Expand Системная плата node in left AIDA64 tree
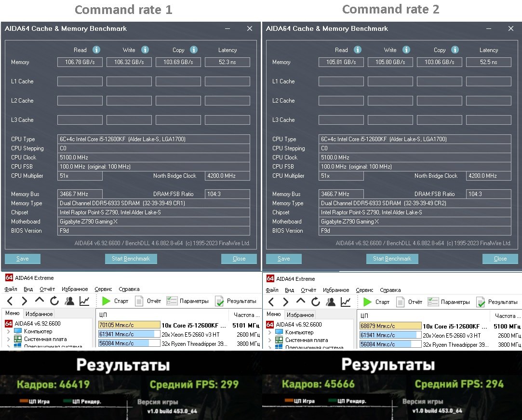 8,339
